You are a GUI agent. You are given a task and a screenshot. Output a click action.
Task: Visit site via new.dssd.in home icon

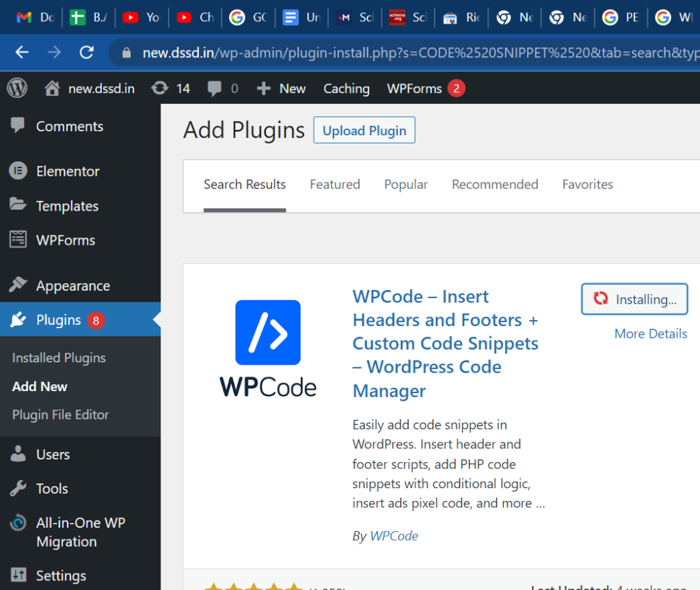click(90, 88)
